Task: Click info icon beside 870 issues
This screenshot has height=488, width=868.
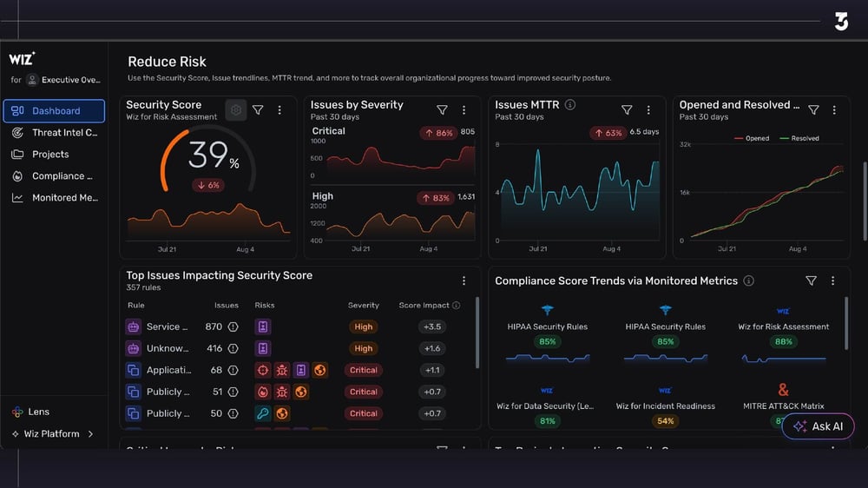Action: [233, 326]
